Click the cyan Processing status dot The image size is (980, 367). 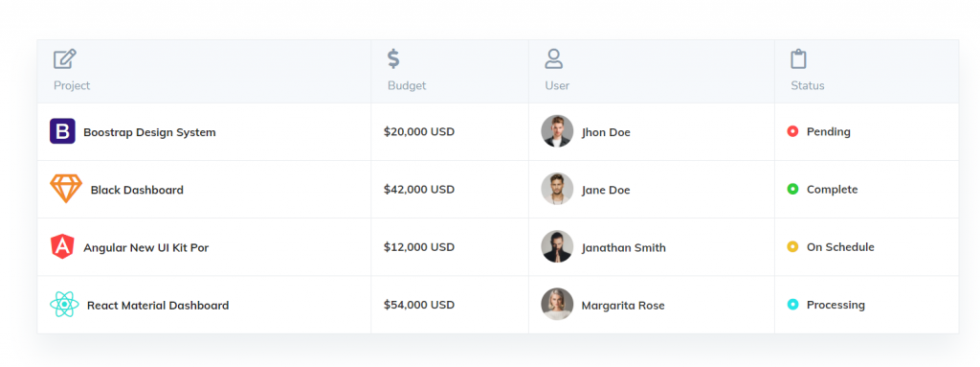pos(792,305)
